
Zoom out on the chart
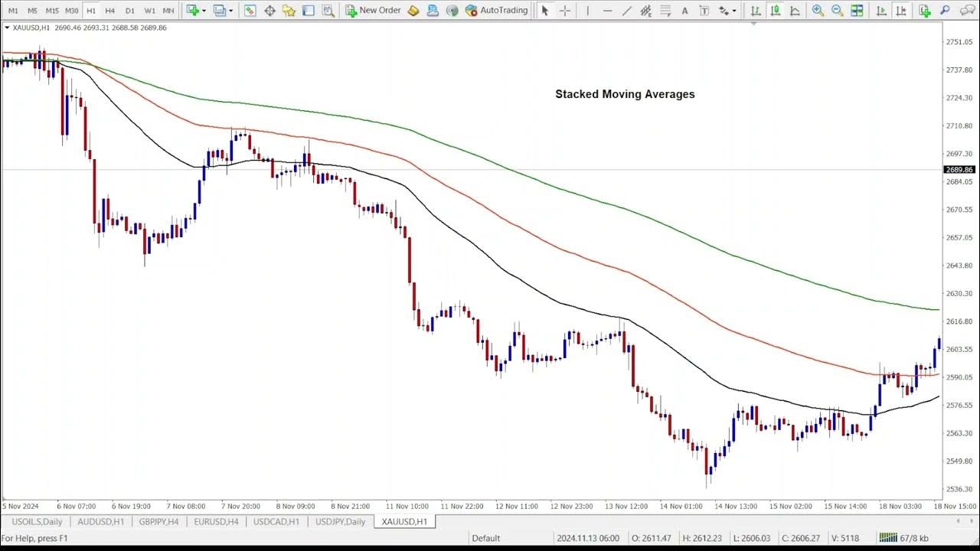click(837, 10)
